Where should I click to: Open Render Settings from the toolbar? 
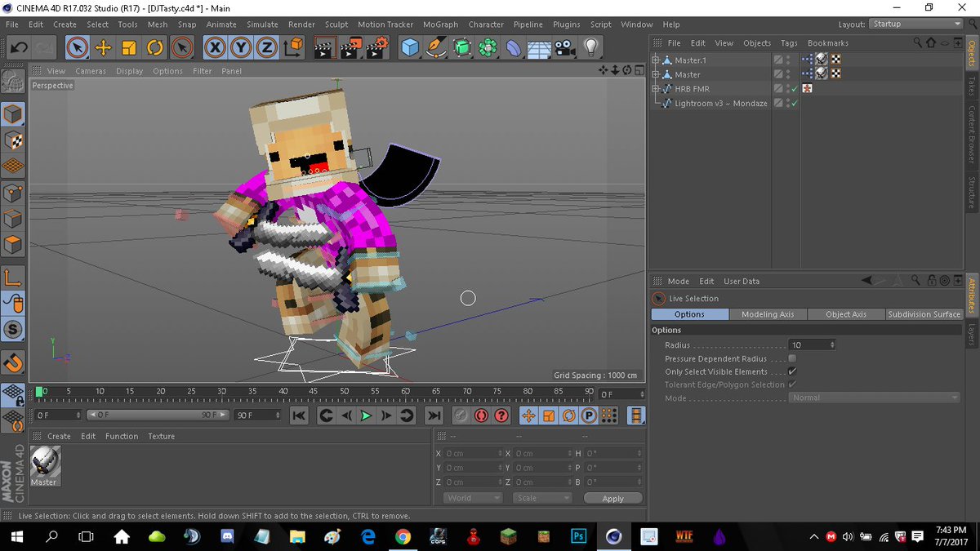point(376,47)
